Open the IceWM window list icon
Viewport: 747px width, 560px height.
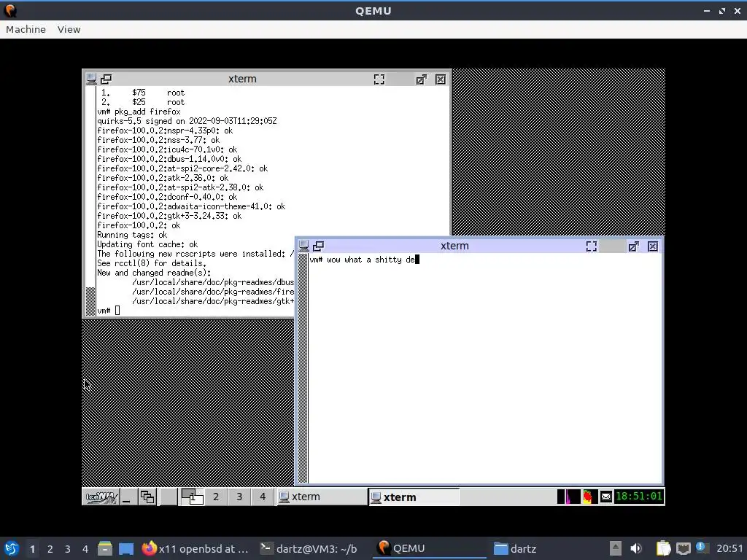click(147, 497)
